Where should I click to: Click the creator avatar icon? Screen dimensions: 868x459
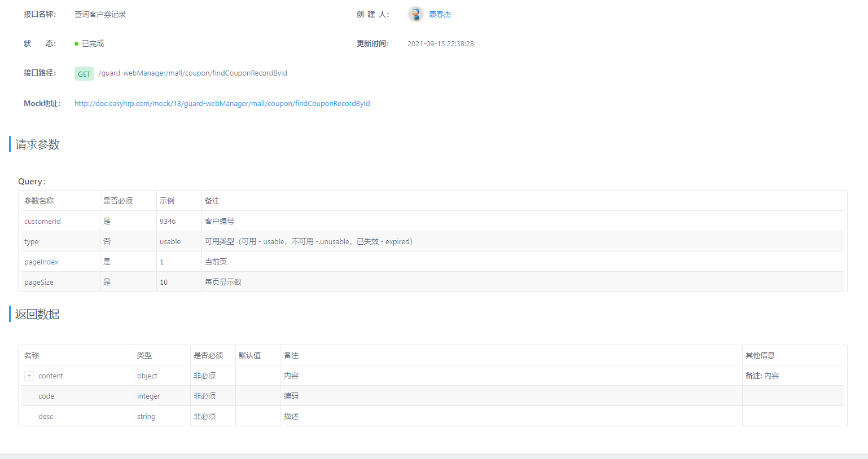(416, 14)
